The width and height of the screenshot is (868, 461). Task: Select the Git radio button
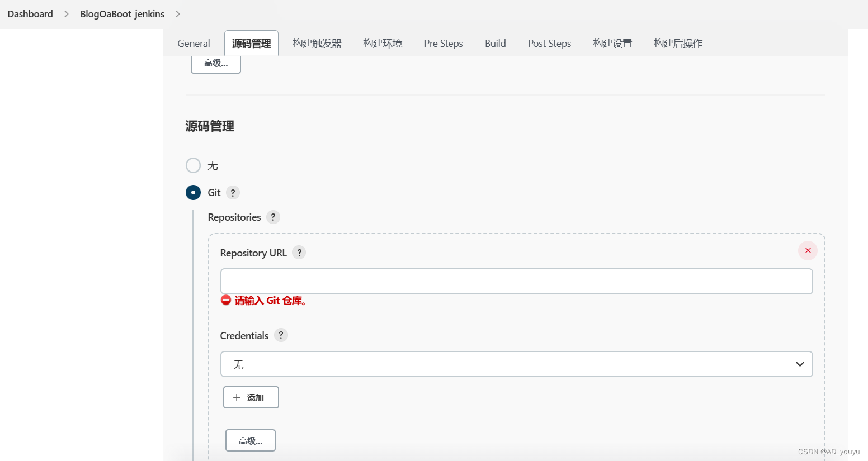[193, 192]
